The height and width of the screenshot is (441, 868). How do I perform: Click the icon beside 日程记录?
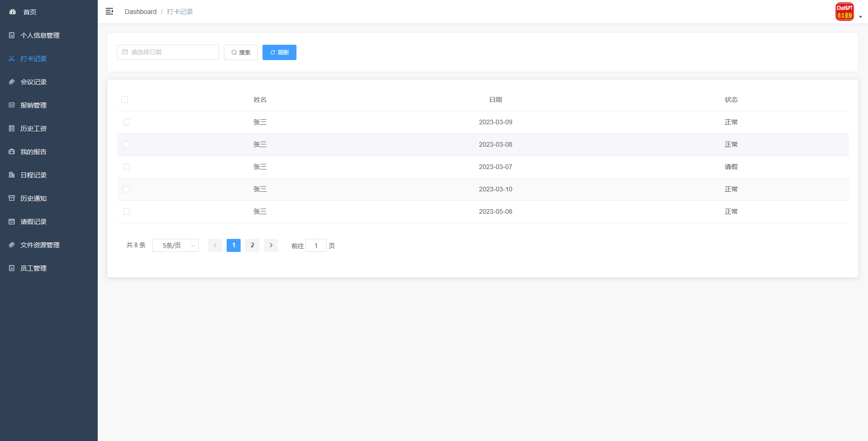[x=12, y=175]
